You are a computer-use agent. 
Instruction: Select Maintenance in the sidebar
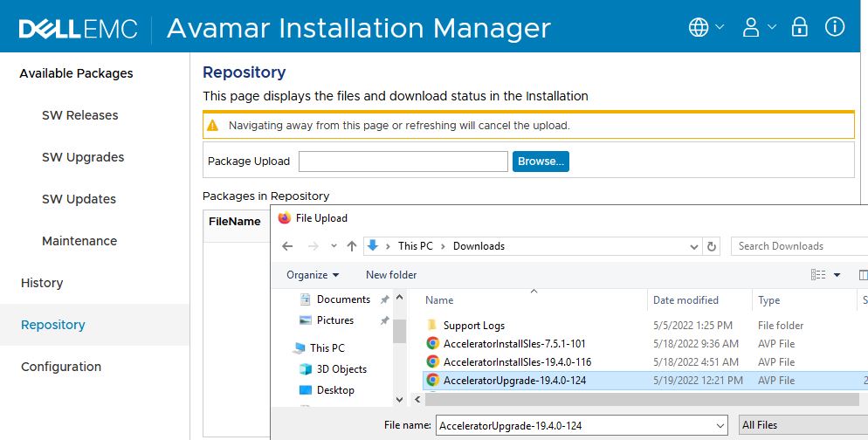(79, 241)
